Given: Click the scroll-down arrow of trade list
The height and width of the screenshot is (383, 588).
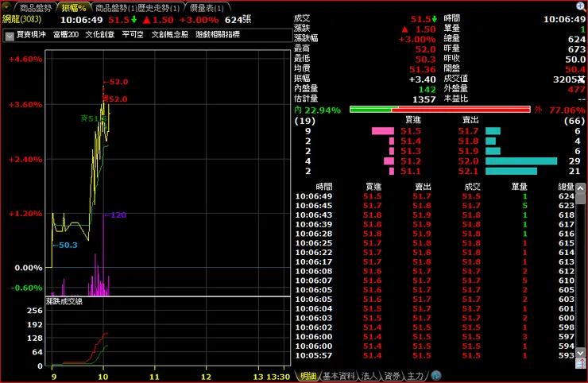Looking at the screenshot, I should (x=581, y=353).
